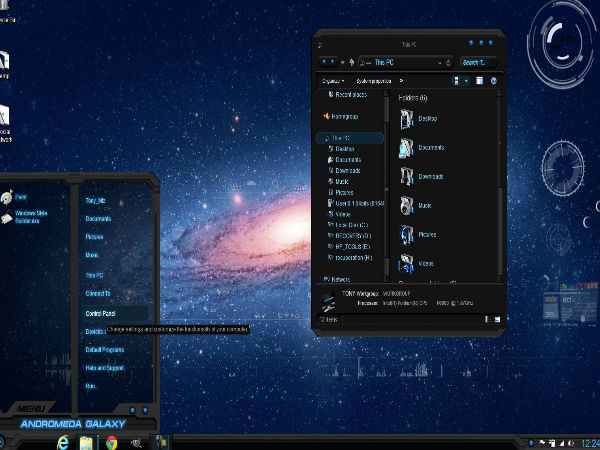Open Explorer help icon
The height and width of the screenshot is (450, 600).
pyautogui.click(x=494, y=81)
